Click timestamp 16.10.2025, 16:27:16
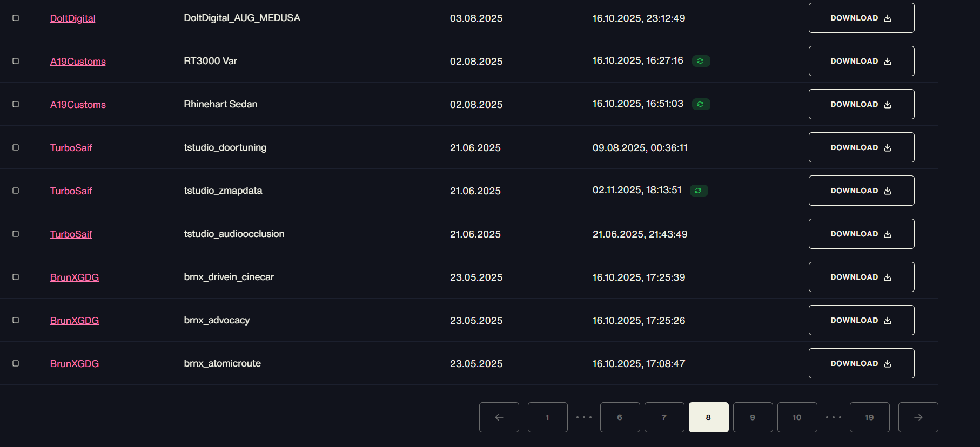 click(x=637, y=60)
